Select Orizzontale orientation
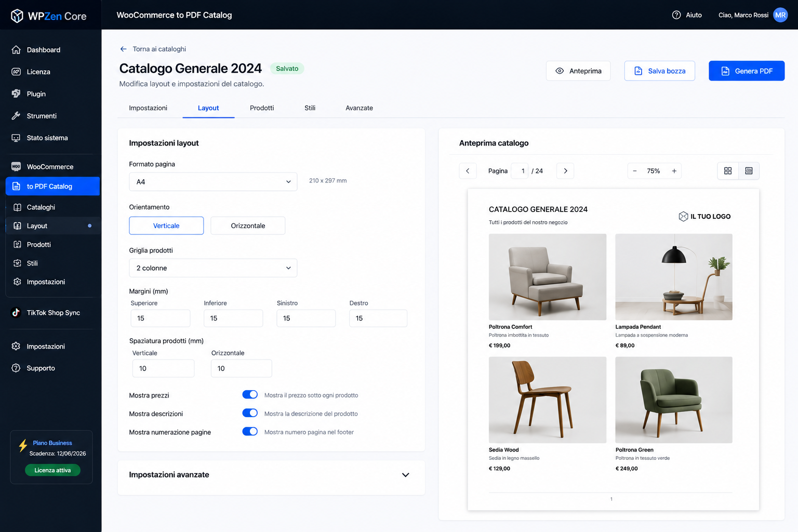The image size is (798, 532). (x=248, y=225)
